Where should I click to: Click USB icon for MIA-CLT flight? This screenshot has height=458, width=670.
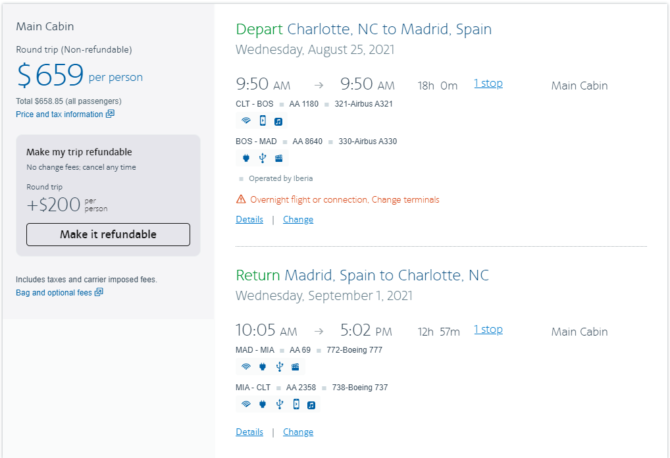(279, 404)
